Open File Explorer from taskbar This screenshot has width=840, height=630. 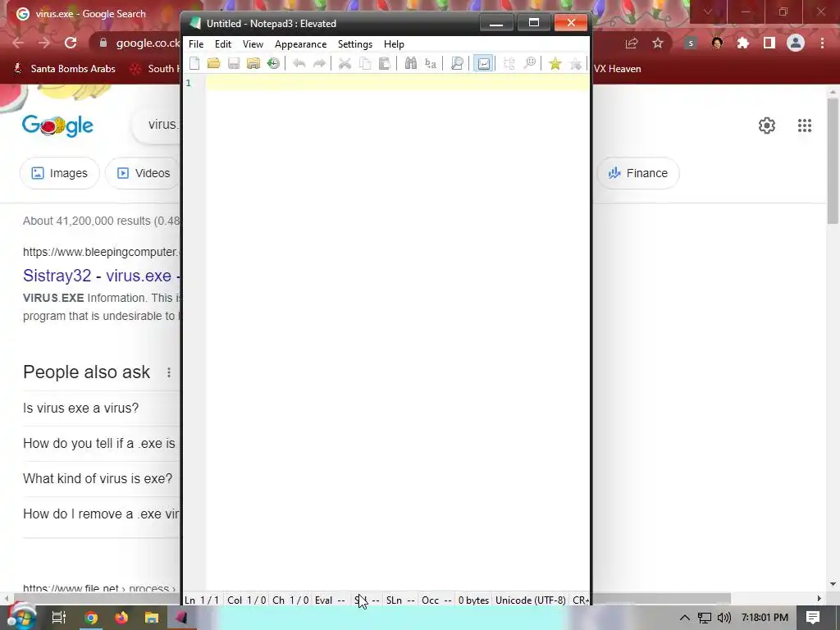pos(152,619)
